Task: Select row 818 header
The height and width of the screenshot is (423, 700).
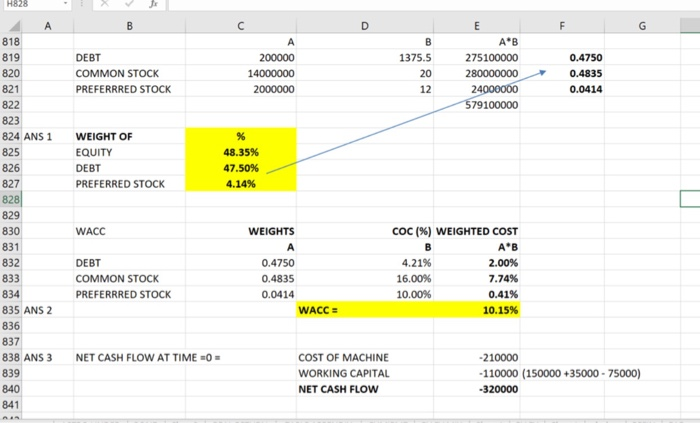Action: click(11, 42)
